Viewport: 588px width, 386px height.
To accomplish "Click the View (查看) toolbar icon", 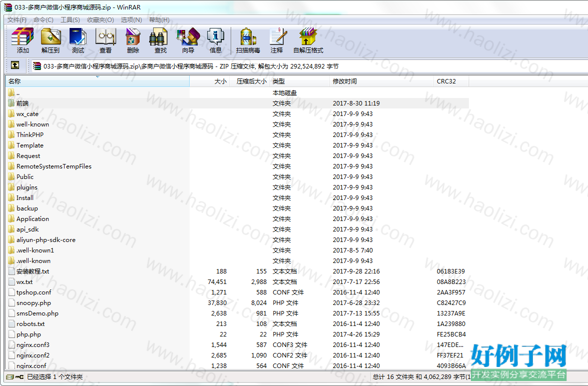I will click(106, 40).
